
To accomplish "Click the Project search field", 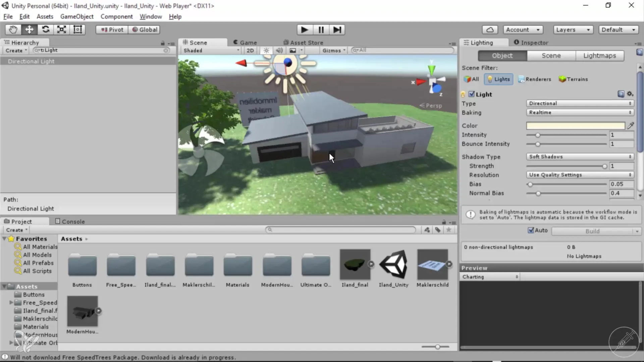I will [x=340, y=230].
